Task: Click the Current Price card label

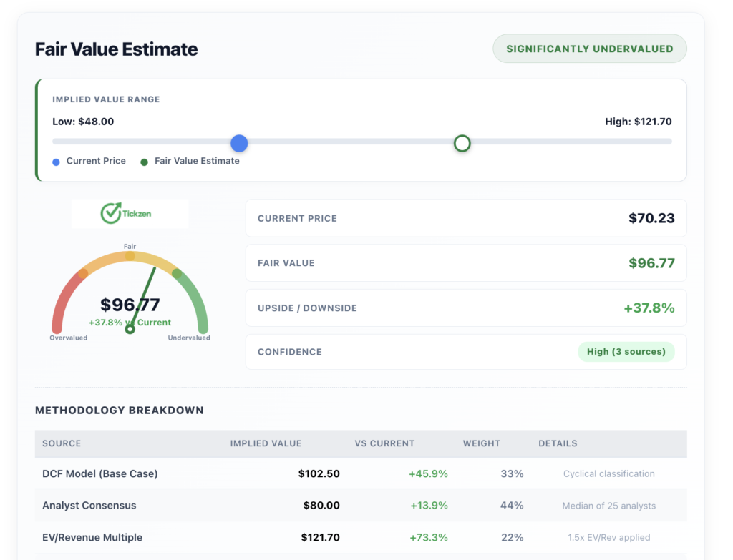Action: (297, 219)
